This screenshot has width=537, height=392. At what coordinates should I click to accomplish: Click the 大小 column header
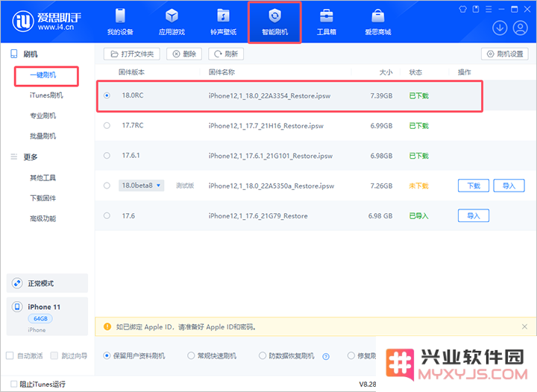(386, 72)
